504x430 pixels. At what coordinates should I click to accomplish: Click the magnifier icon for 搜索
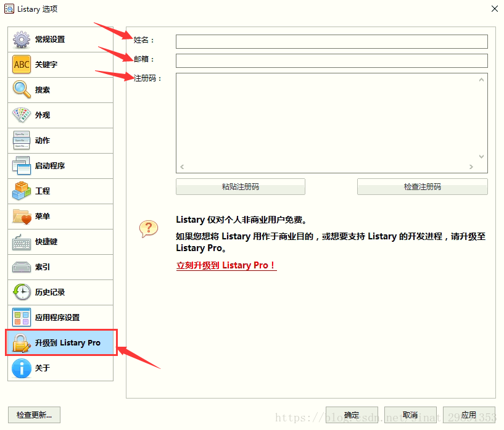[22, 89]
